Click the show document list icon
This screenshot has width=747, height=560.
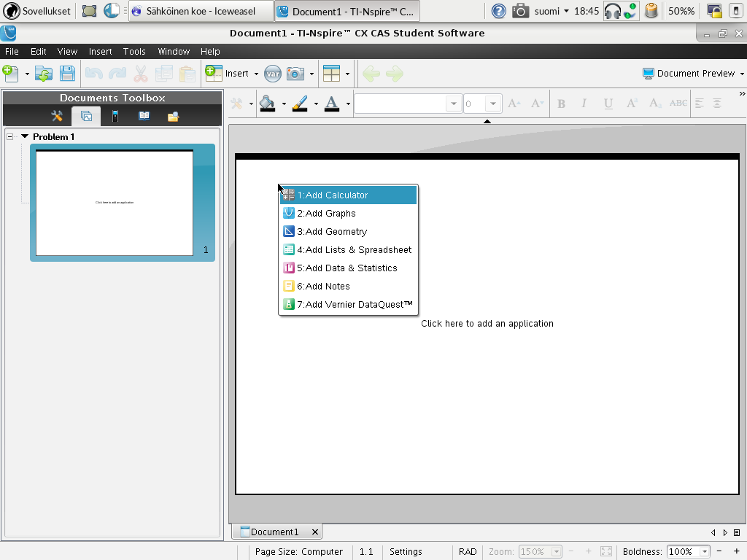pyautogui.click(x=737, y=532)
